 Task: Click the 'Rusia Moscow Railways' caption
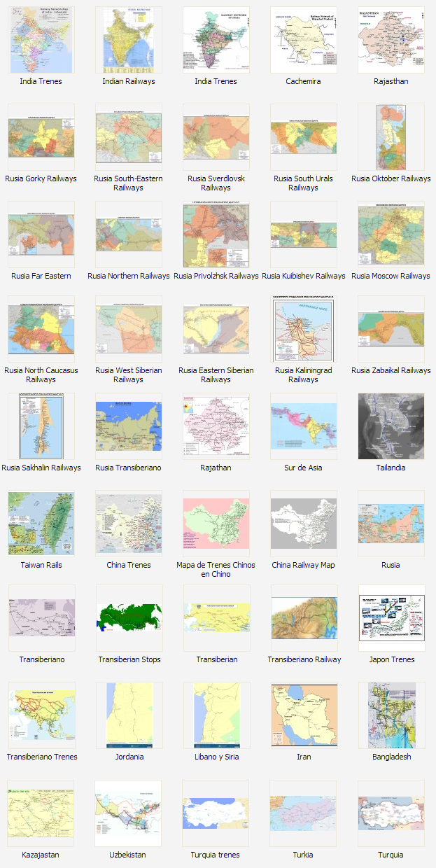pos(391,276)
